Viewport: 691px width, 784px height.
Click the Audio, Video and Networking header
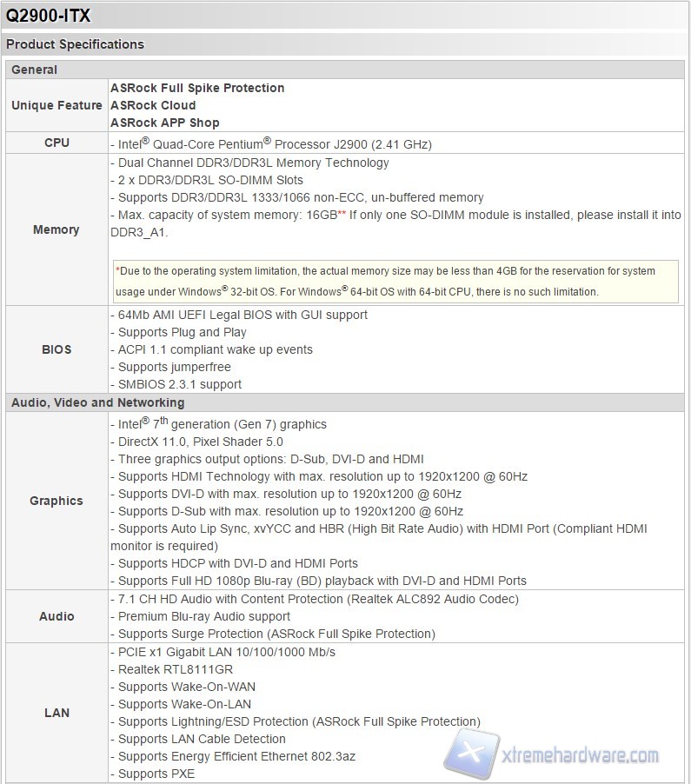click(x=97, y=402)
